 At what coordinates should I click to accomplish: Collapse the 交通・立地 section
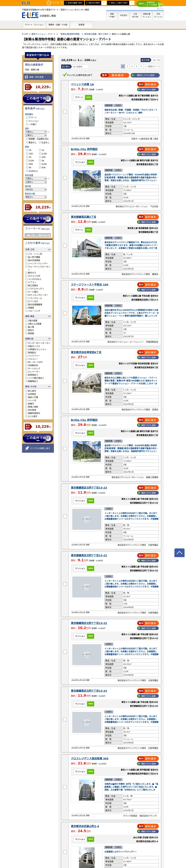coord(38,250)
